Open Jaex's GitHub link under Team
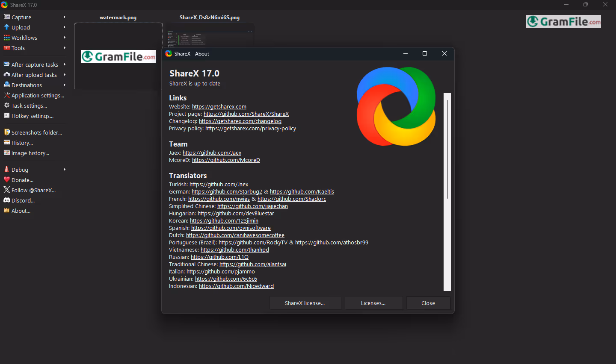Image resolution: width=616 pixels, height=364 pixels. point(212,153)
